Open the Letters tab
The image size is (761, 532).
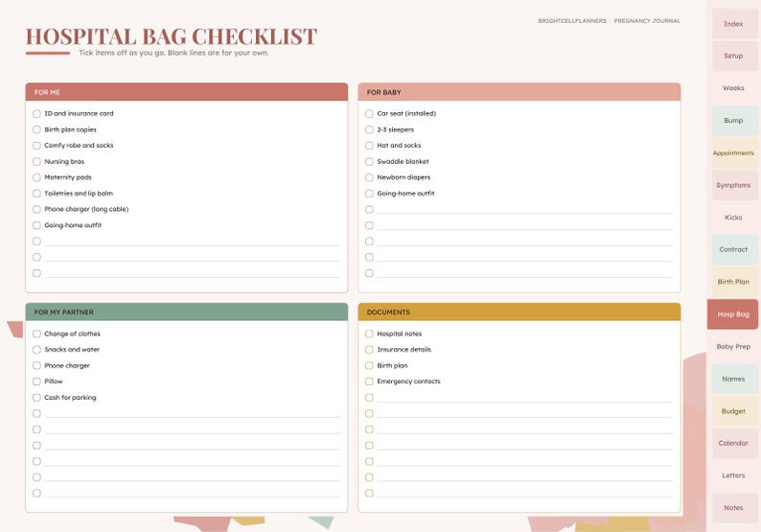tap(734, 475)
